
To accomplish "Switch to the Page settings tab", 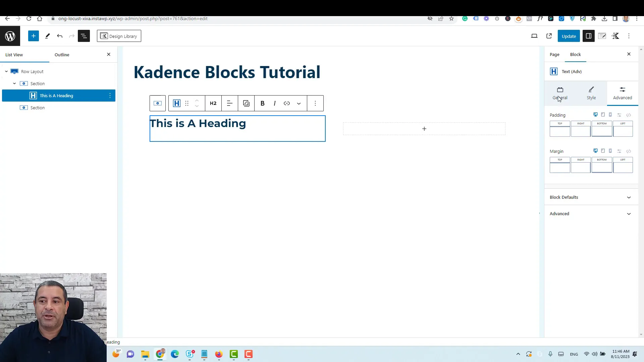I will (554, 54).
